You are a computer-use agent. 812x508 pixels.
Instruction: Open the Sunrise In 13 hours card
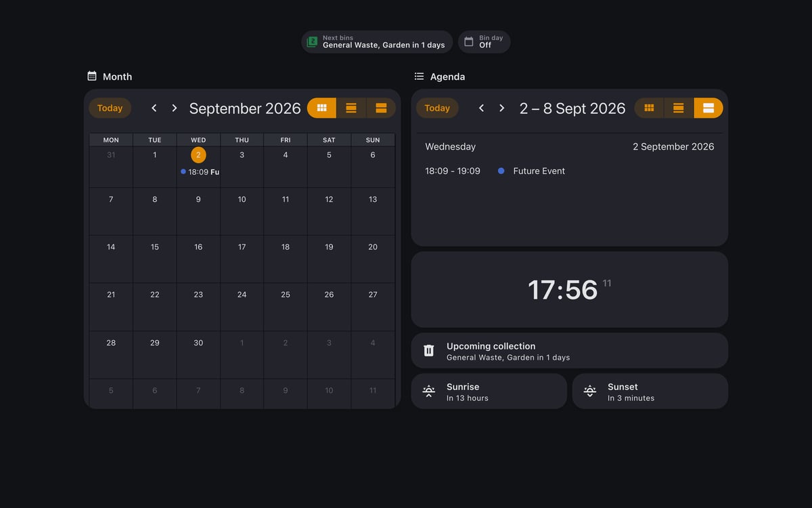489,391
